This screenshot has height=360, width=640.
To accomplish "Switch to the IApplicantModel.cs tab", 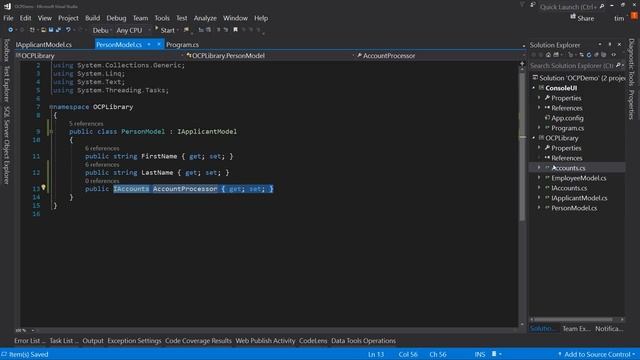I will (44, 44).
